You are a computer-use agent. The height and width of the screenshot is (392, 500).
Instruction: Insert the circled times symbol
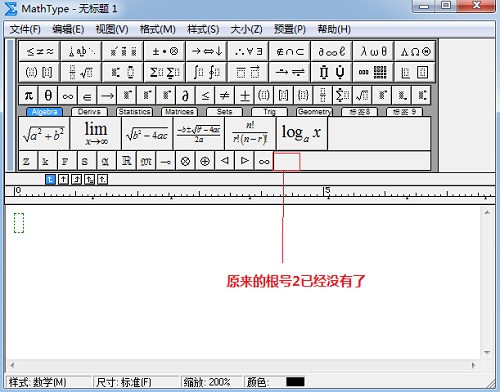185,161
